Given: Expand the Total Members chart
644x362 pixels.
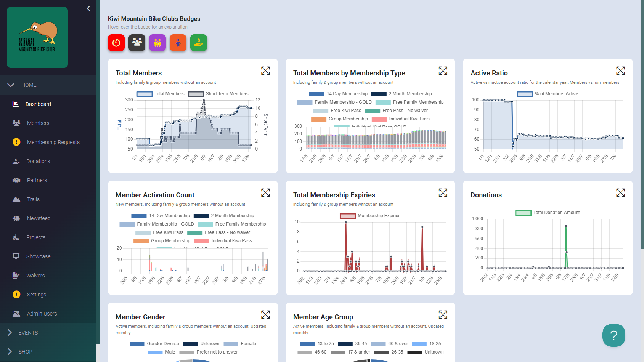Looking at the screenshot, I should 265,71.
